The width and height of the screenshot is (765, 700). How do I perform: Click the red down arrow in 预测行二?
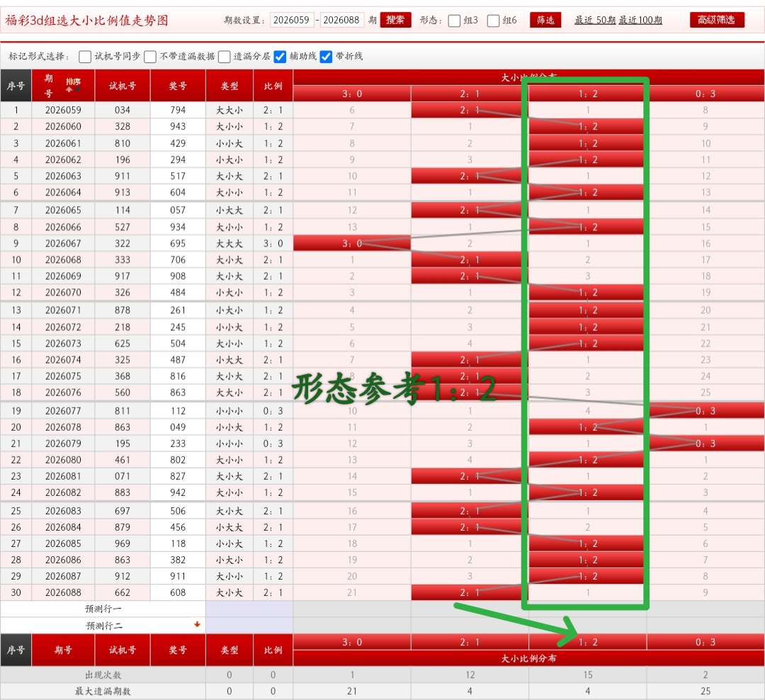tap(197, 624)
